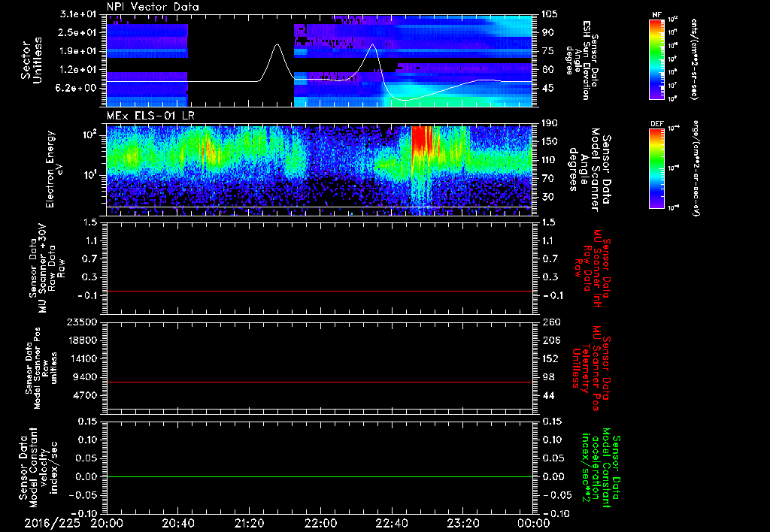Click the MEx ELS-01 LR panel title
Image resolution: width=770 pixels, height=532 pixels.
pyautogui.click(x=150, y=116)
